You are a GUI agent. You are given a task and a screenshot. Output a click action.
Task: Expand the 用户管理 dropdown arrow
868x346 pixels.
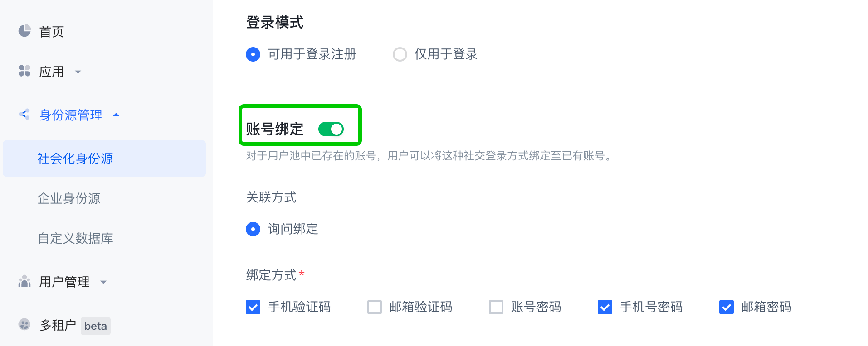pyautogui.click(x=103, y=282)
